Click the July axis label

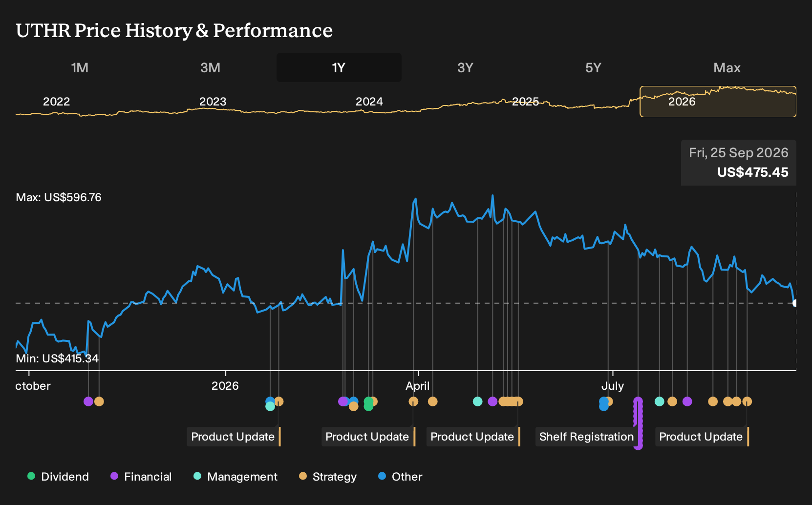613,386
